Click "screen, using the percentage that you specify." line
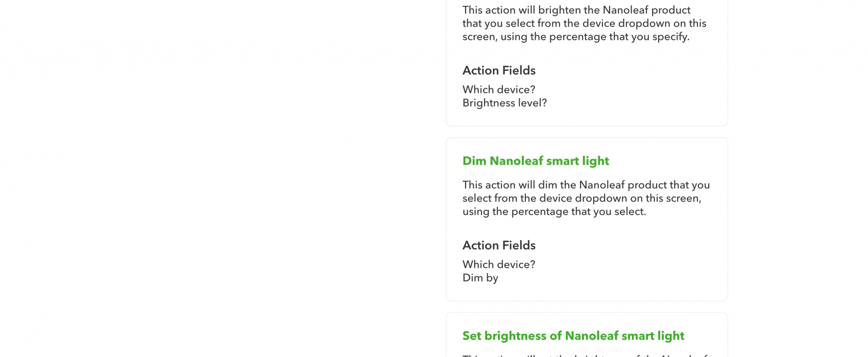Image resolution: width=868 pixels, height=357 pixels. coord(576,37)
